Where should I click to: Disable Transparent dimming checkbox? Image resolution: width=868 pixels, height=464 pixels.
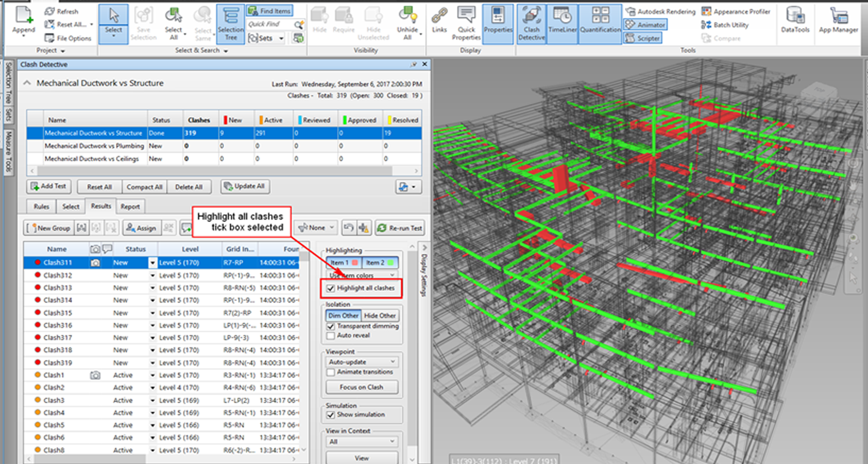coord(331,326)
